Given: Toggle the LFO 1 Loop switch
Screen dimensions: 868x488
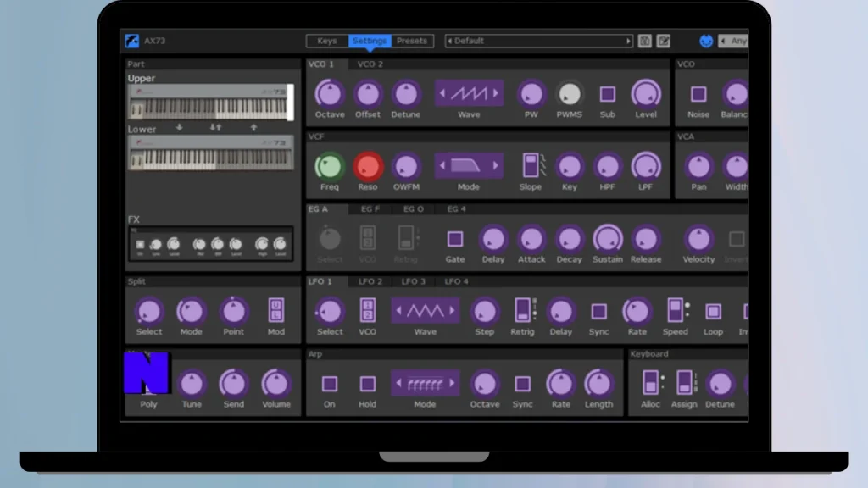Looking at the screenshot, I should 713,311.
